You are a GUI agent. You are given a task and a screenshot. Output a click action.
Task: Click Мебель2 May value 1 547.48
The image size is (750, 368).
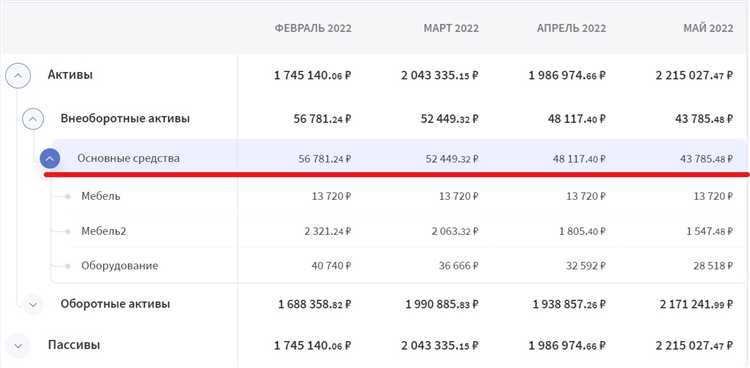[710, 231]
